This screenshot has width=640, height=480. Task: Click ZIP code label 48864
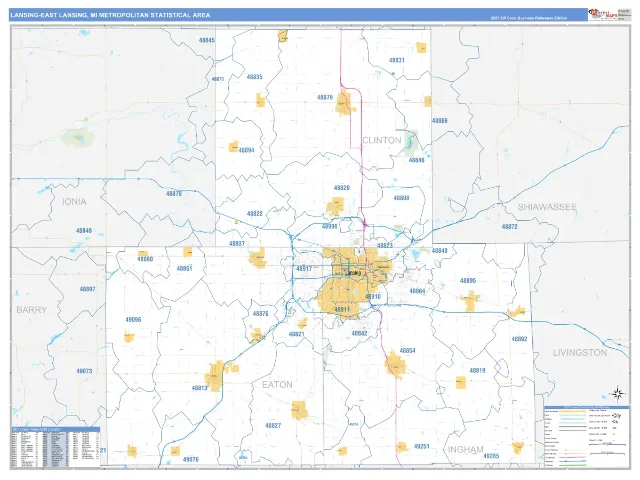(417, 291)
